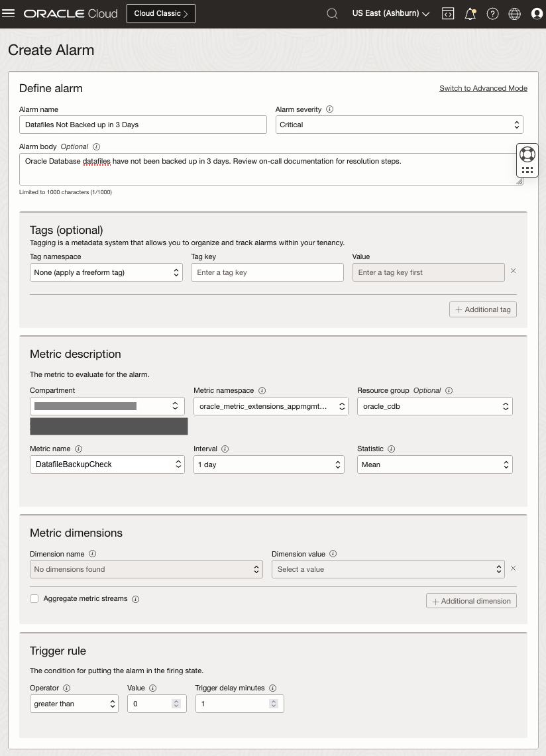Click the Additional dimension button
The image size is (546, 756).
[x=471, y=601]
